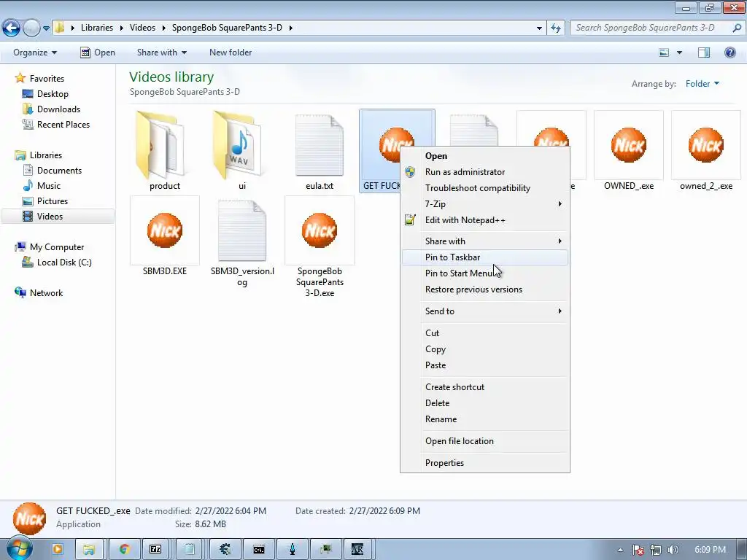Go to Videos in the breadcrumb
Viewport: 747px width, 560px height.
tap(142, 28)
